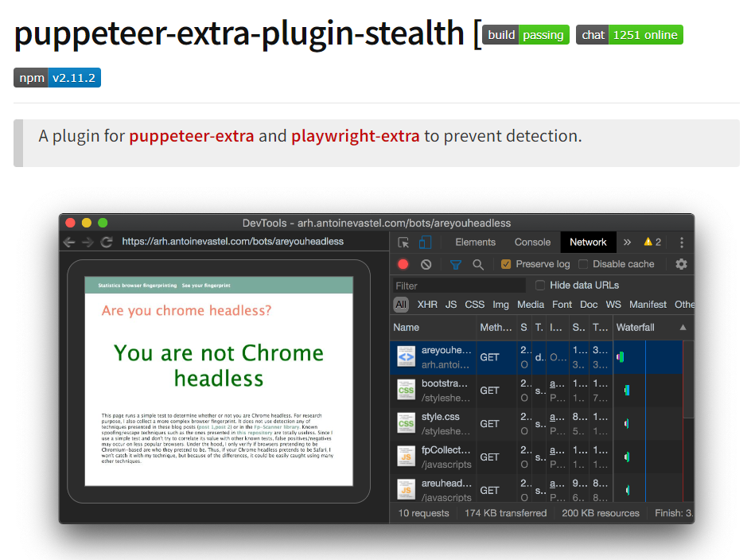751x560 pixels.
Task: Filter requests by Font
Action: click(x=562, y=305)
